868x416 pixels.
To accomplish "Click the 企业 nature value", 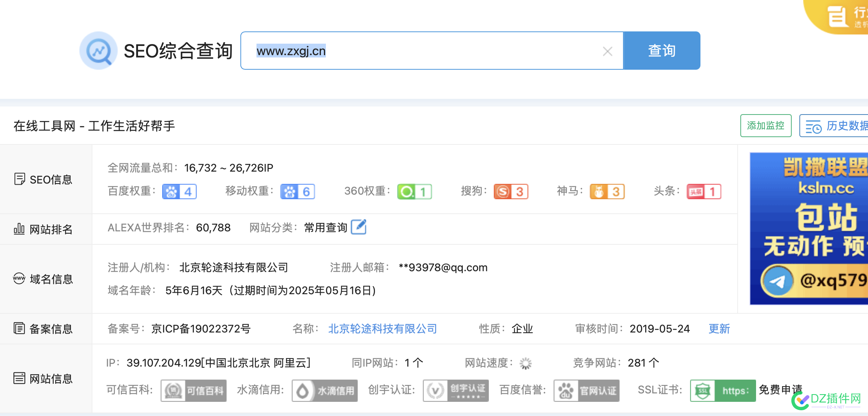I will click(522, 329).
